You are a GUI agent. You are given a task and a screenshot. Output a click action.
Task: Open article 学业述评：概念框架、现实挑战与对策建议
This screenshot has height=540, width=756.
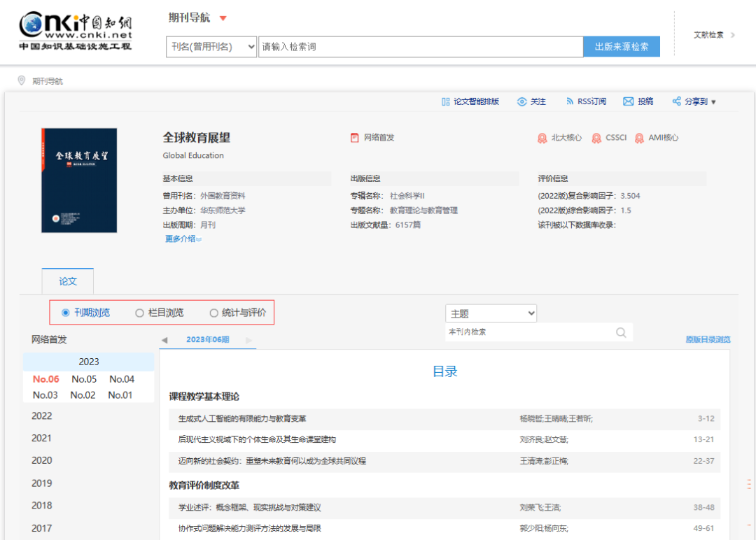[249, 507]
